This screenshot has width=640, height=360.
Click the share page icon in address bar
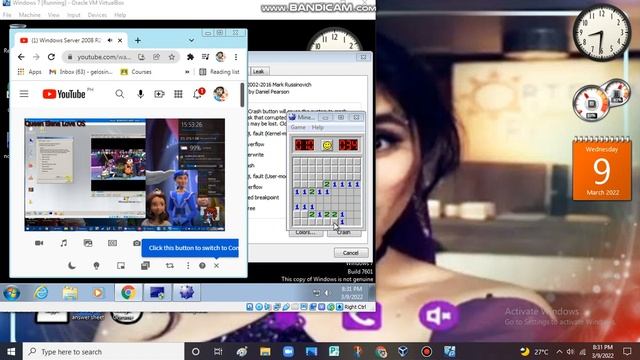pyautogui.click(x=157, y=57)
